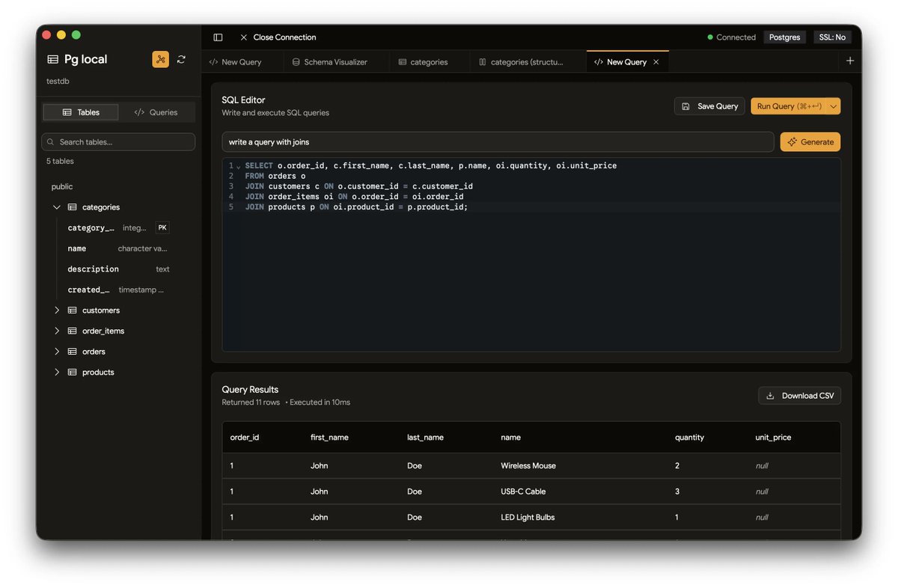898x588 pixels.
Task: Collapse the categories table tree node
Action: pyautogui.click(x=57, y=207)
